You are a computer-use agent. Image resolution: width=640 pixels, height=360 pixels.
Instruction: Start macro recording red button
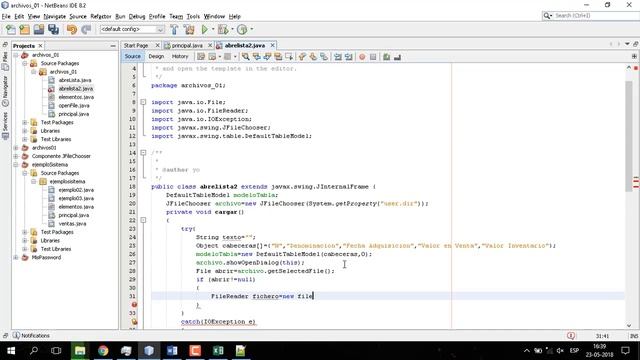[362, 57]
